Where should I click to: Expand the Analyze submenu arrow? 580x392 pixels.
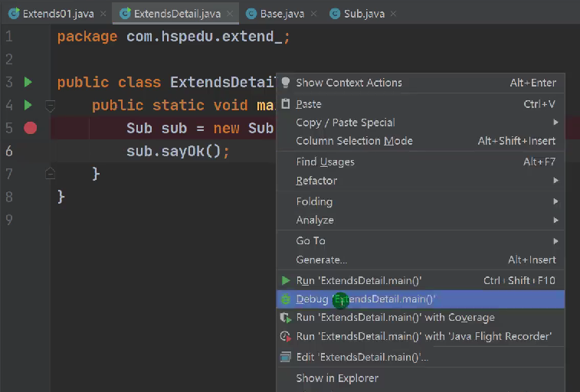[555, 220]
